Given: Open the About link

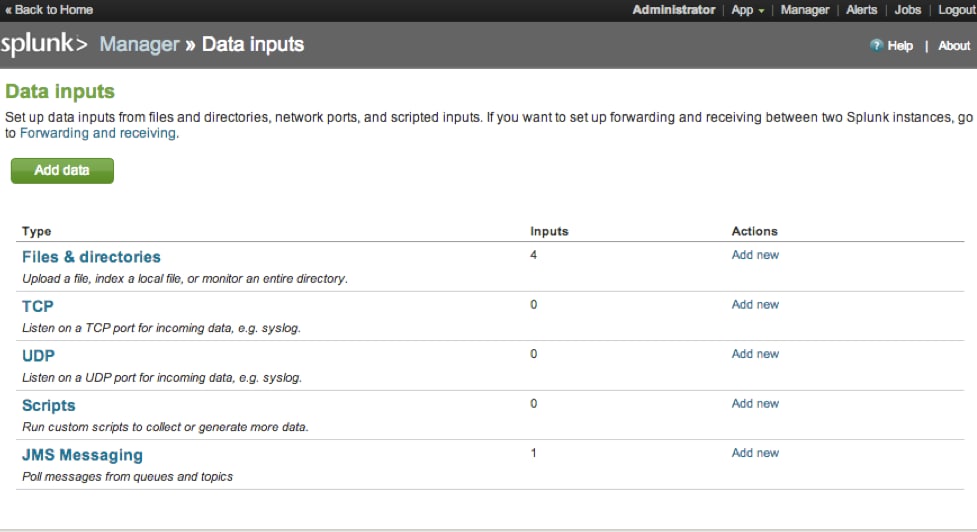Looking at the screenshot, I should pos(954,45).
